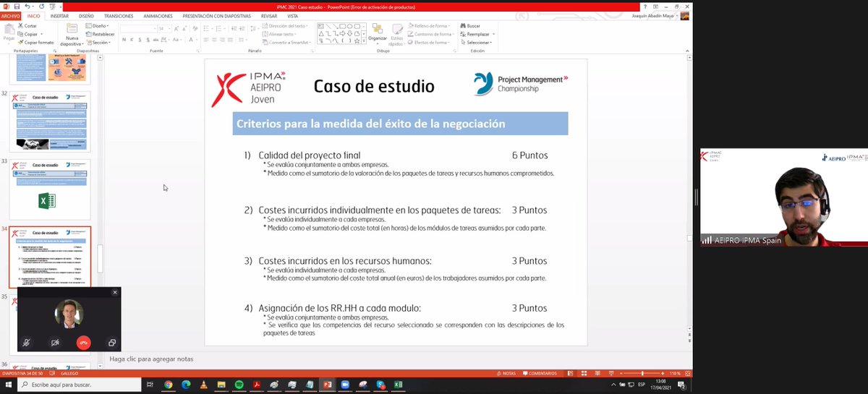
Task: Open the Diseño layout dropdown
Action: click(x=98, y=25)
